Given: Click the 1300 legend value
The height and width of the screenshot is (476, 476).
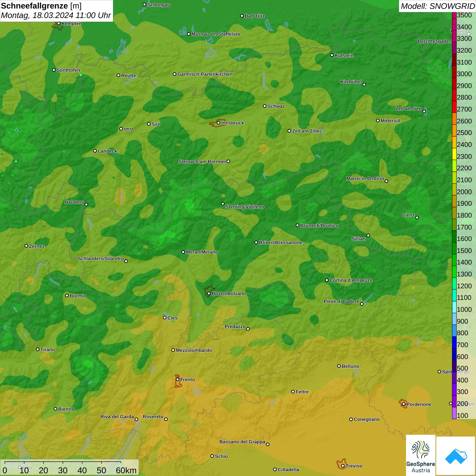Looking at the screenshot, I should click(464, 274).
